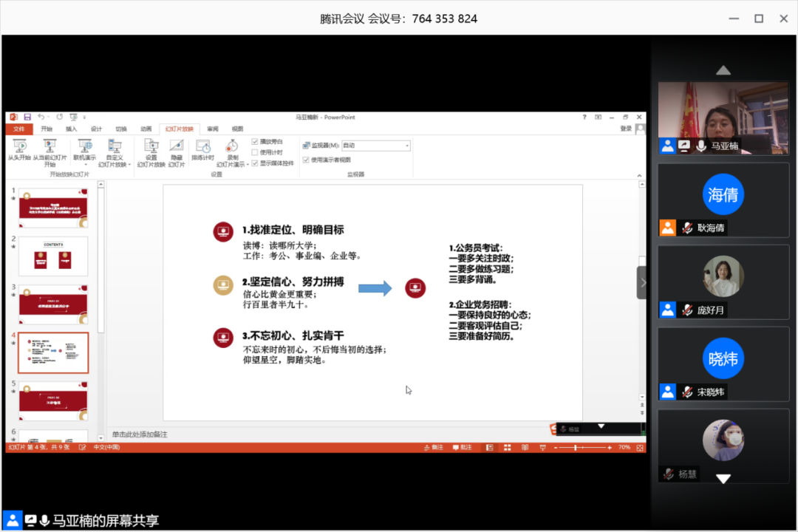Toggle Play Narrations (播放旁白) checkbox
The width and height of the screenshot is (798, 532).
pyautogui.click(x=255, y=141)
